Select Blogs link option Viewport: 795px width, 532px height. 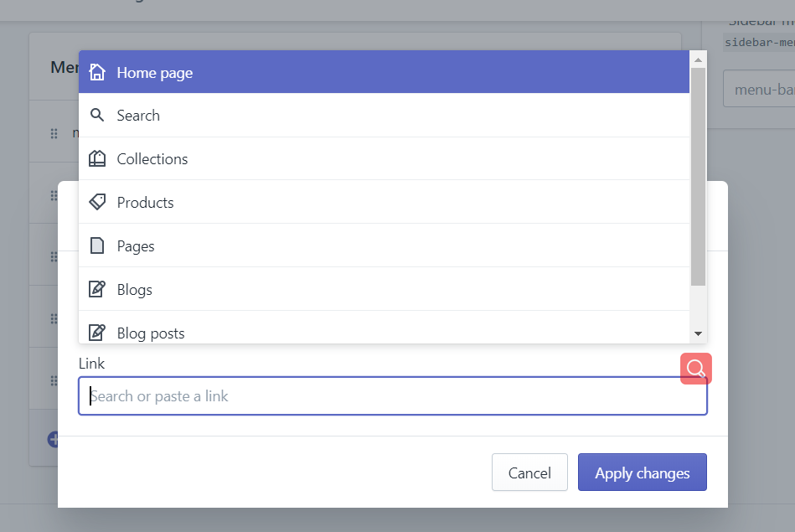pos(384,290)
